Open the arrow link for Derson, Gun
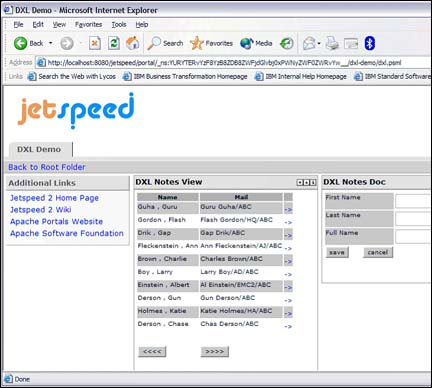Viewport: 432px width, 388px height. pyautogui.click(x=288, y=300)
